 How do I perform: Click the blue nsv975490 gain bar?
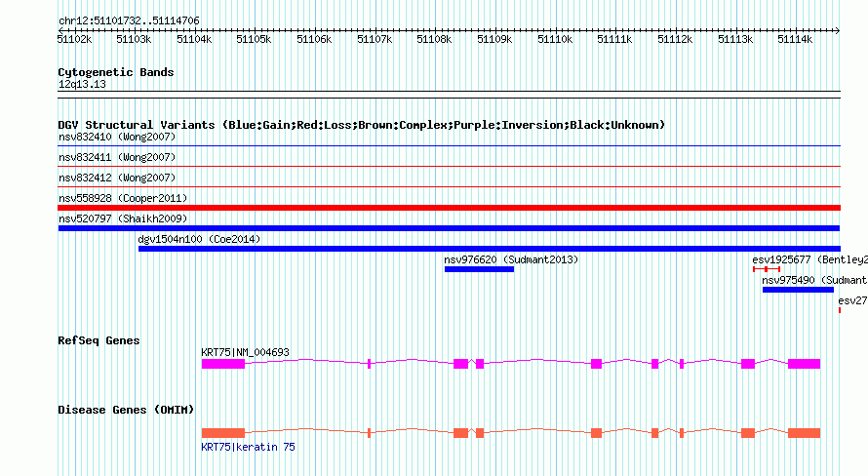pos(798,290)
